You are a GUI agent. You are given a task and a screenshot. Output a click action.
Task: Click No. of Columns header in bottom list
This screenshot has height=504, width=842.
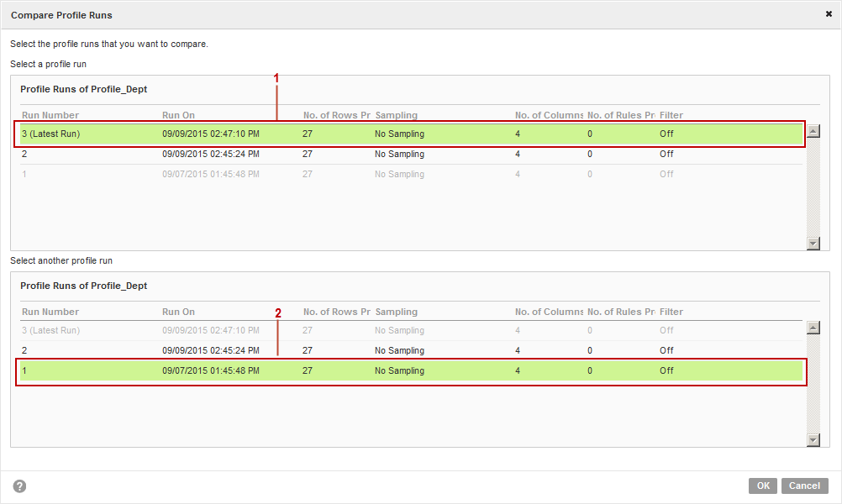[549, 312]
